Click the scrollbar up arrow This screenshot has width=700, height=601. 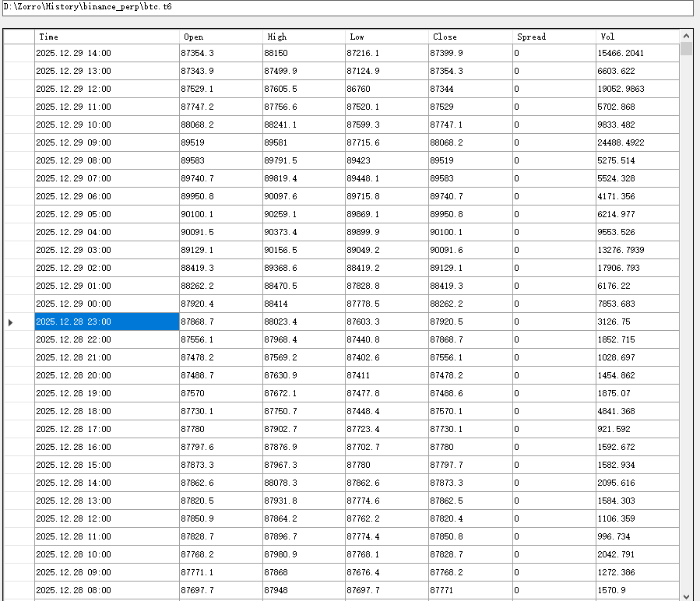point(686,36)
